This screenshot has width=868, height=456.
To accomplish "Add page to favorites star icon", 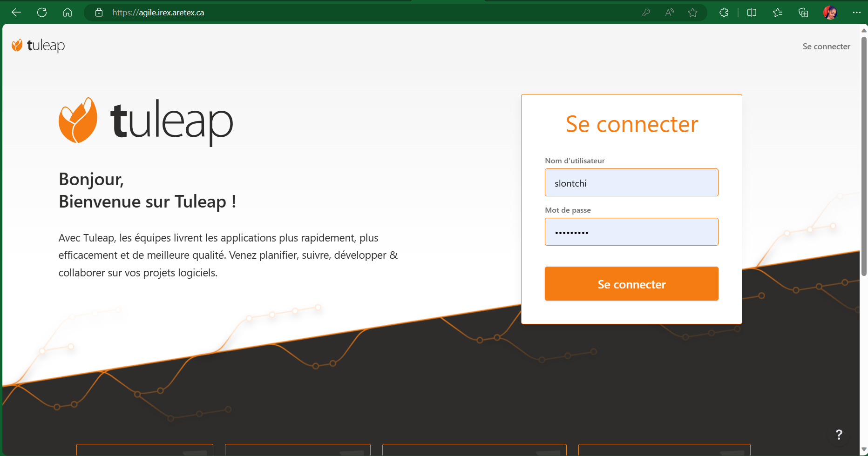I will coord(693,13).
